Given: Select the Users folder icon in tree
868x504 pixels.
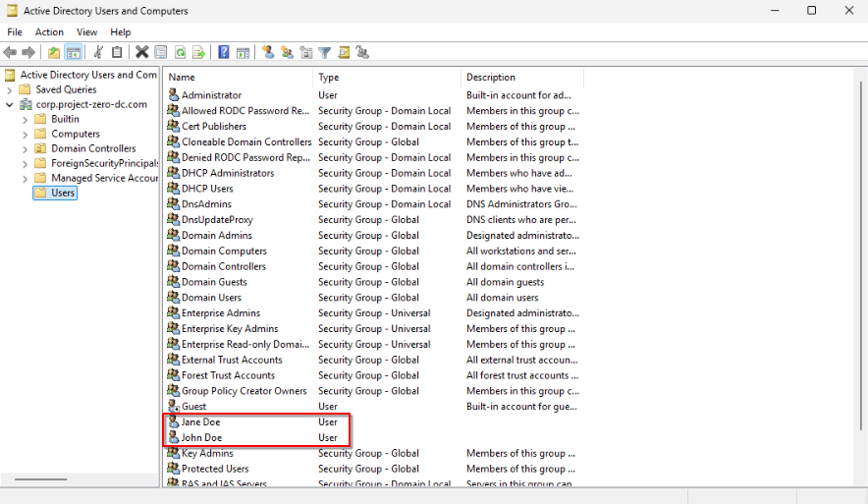Looking at the screenshot, I should (x=40, y=193).
